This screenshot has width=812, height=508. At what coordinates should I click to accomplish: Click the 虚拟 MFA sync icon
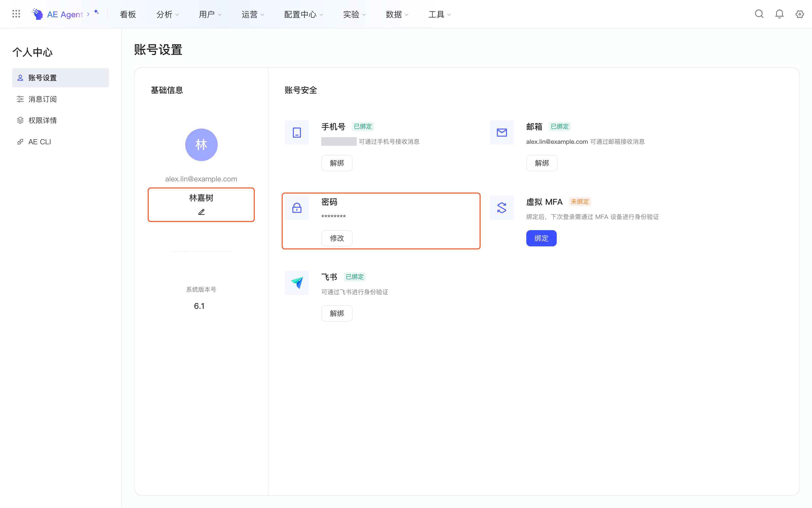(x=502, y=208)
